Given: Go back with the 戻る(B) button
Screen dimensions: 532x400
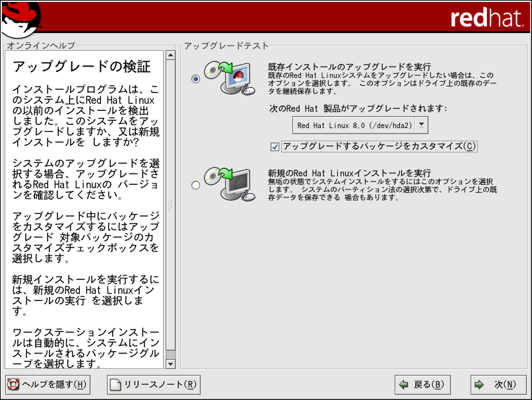Looking at the screenshot, I should 422,384.
